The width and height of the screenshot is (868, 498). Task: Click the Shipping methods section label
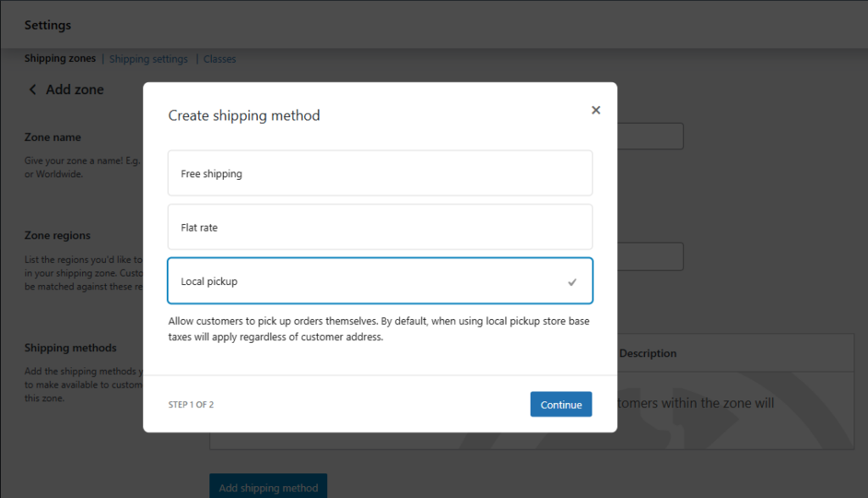[x=70, y=348]
